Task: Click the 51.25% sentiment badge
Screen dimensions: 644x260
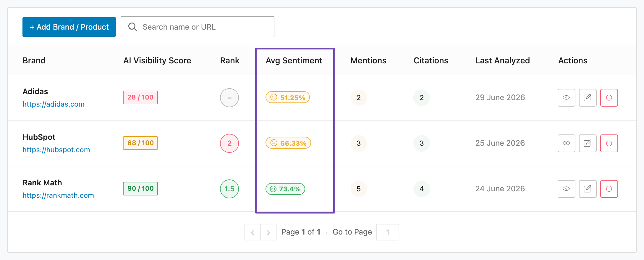Action: tap(288, 97)
